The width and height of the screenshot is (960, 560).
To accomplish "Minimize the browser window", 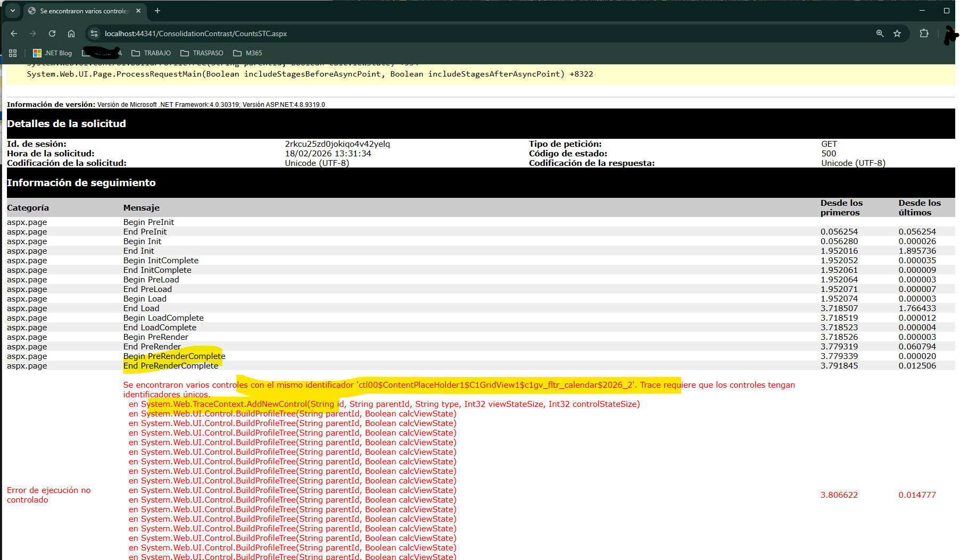I will [x=922, y=11].
